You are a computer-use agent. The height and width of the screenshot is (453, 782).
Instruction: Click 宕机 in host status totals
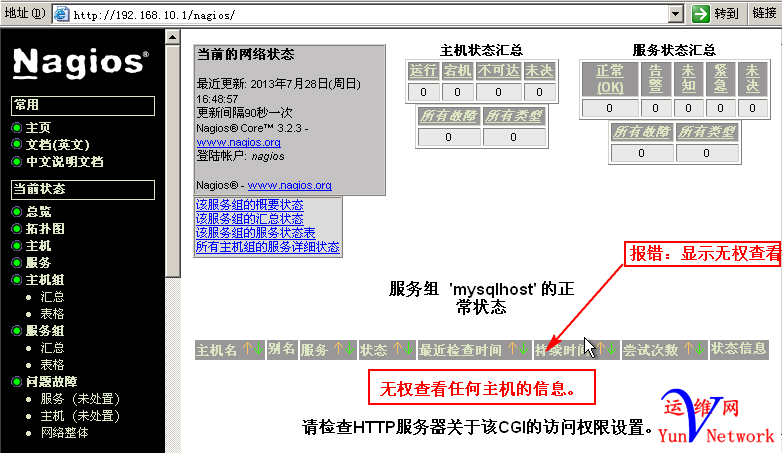[457, 71]
